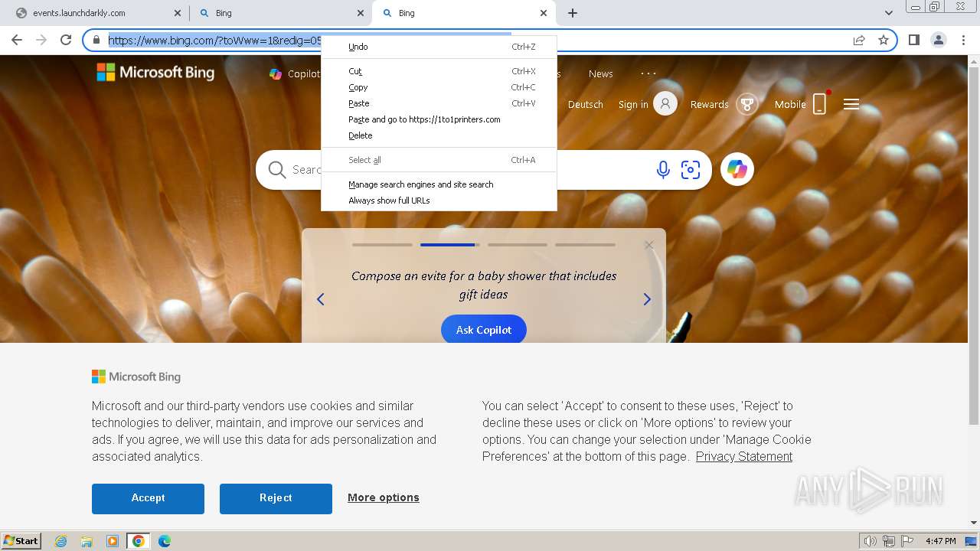
Task: Select the fourth carousel progress indicator
Action: click(585, 245)
